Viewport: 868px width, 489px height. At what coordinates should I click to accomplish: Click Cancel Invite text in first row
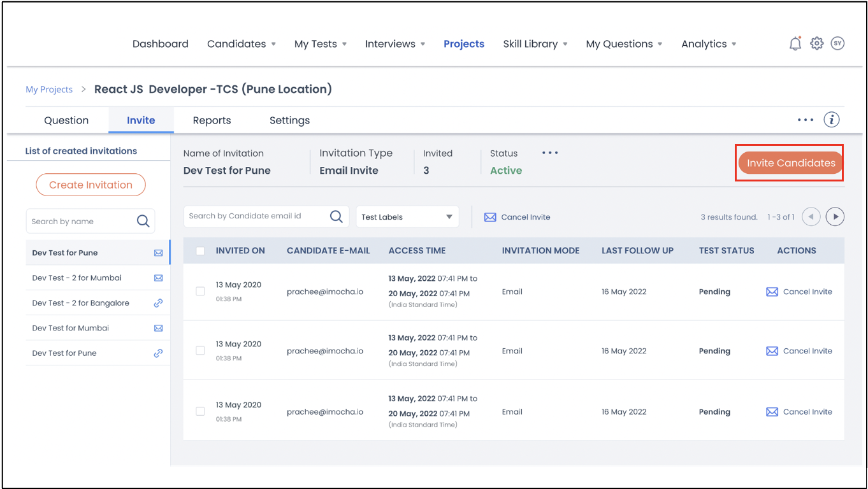click(x=807, y=292)
